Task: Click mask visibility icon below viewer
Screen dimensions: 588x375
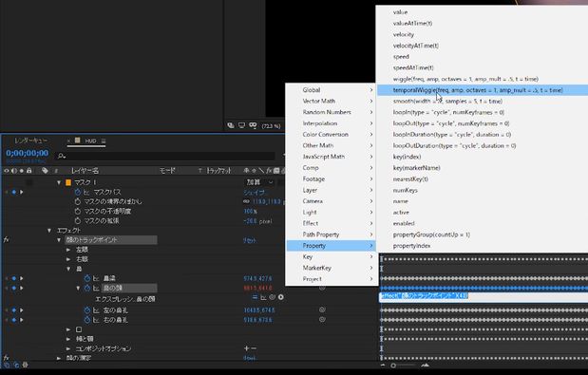Action: click(x=253, y=125)
